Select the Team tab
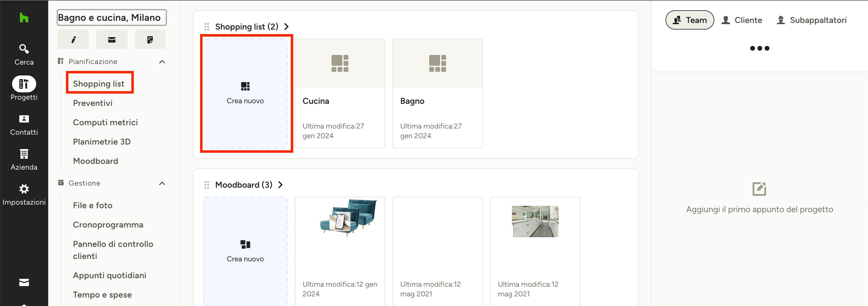The image size is (868, 306). 689,20
